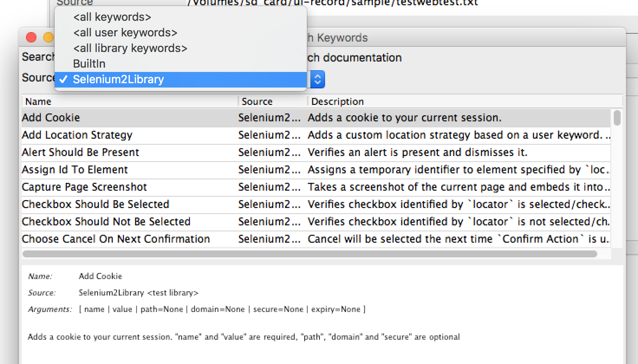Viewport: 638px width, 364px height.
Task: Click the 'Search documentation' checkbox label
Action: coord(354,58)
